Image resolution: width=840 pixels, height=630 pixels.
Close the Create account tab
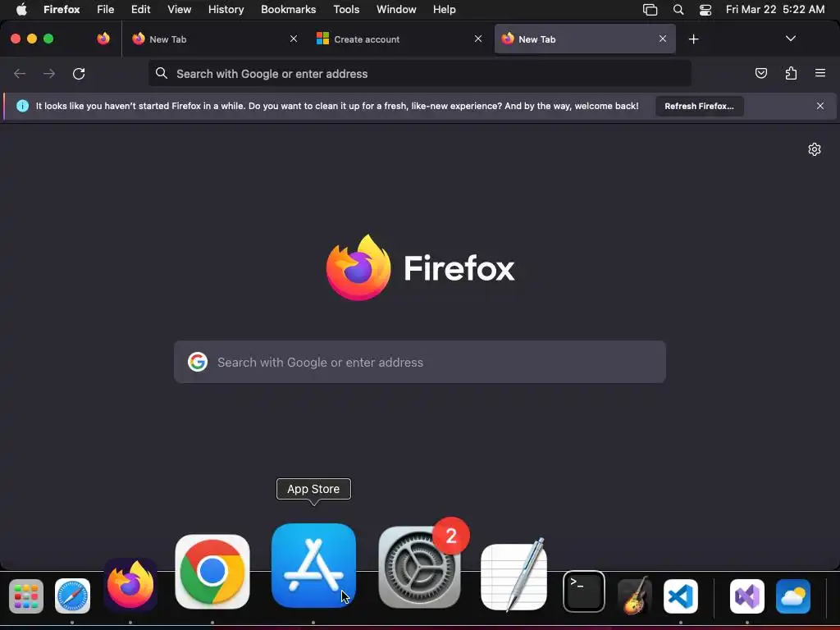coord(478,39)
